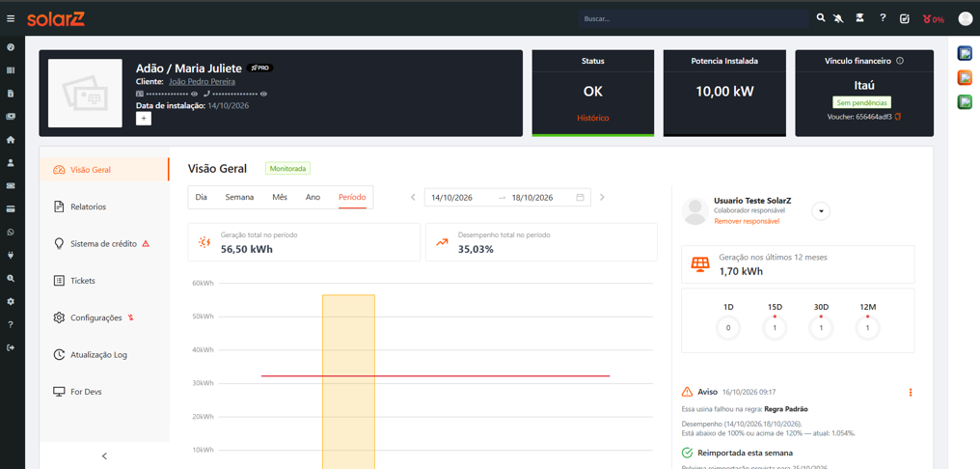
Task: Open the three-dot menu on the Aviso alert
Action: 911,392
